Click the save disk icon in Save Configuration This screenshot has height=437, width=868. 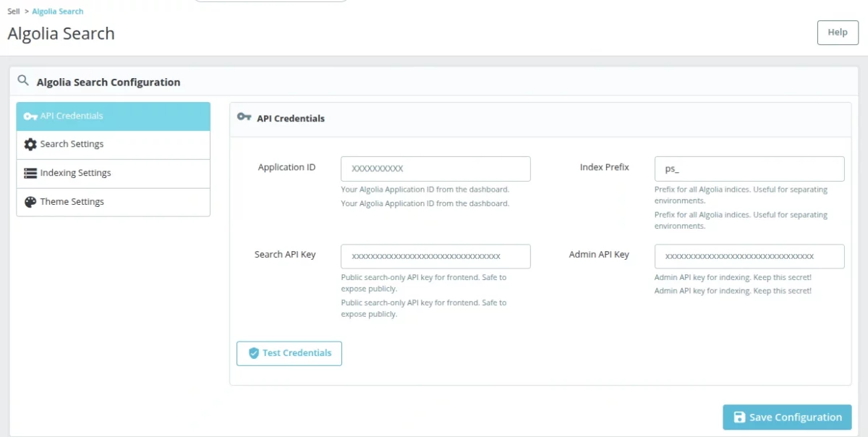739,417
